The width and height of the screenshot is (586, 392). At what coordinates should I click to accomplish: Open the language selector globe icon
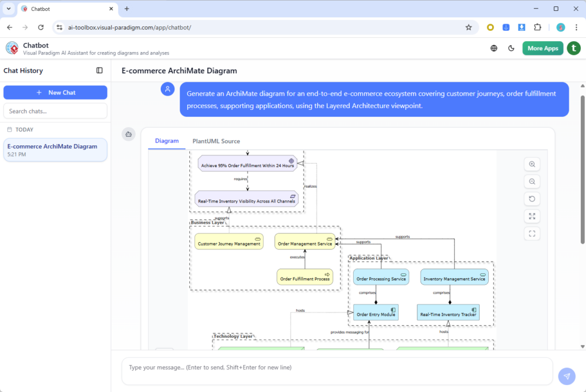[493, 48]
